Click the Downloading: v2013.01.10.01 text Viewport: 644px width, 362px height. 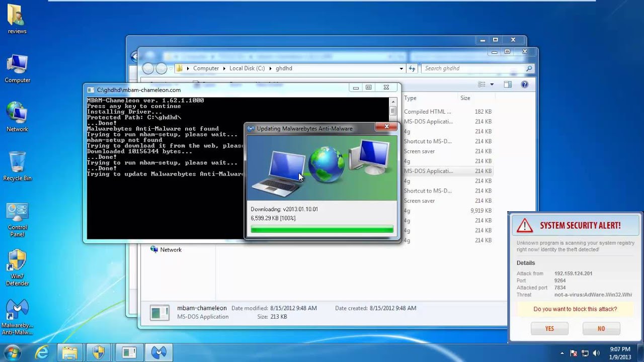tap(284, 209)
